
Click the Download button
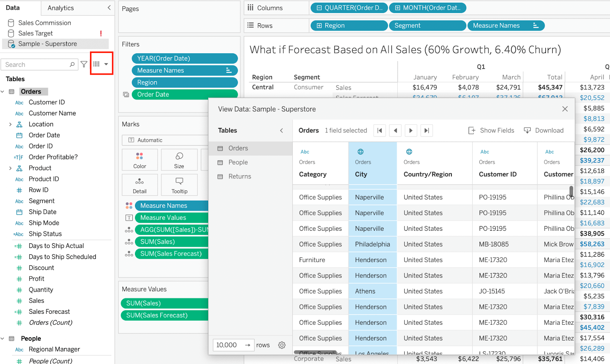(544, 131)
